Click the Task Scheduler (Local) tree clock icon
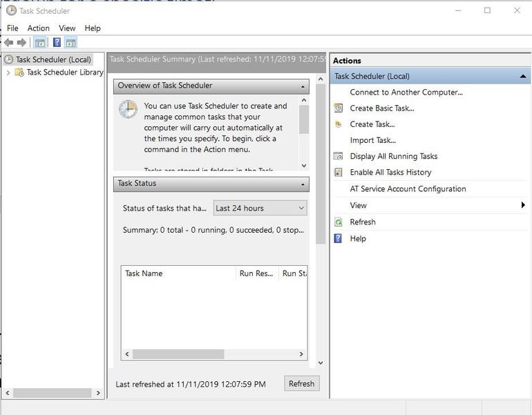Screen dimensions: 532x415 click(8, 59)
